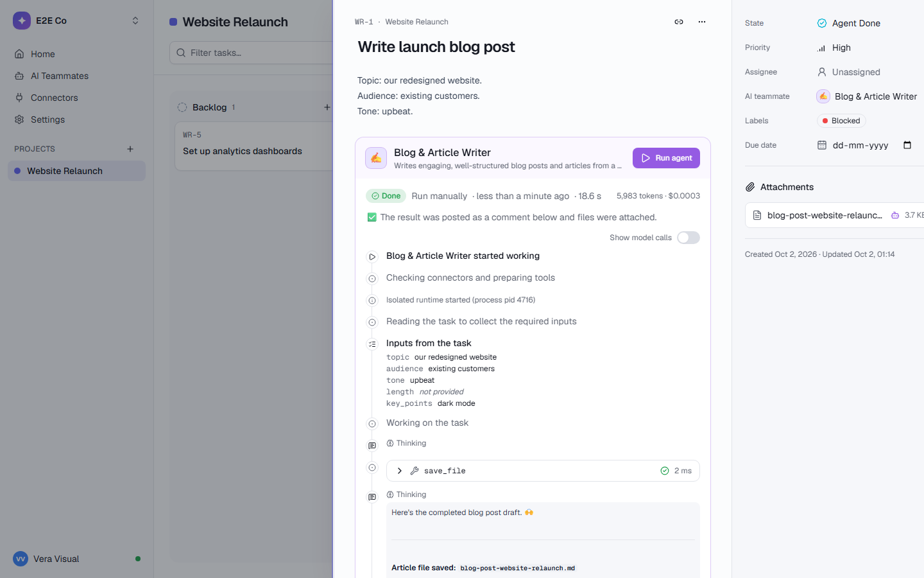Screen dimensions: 924x578
Task: Toggle the Show model calls switch
Action: [689, 238]
